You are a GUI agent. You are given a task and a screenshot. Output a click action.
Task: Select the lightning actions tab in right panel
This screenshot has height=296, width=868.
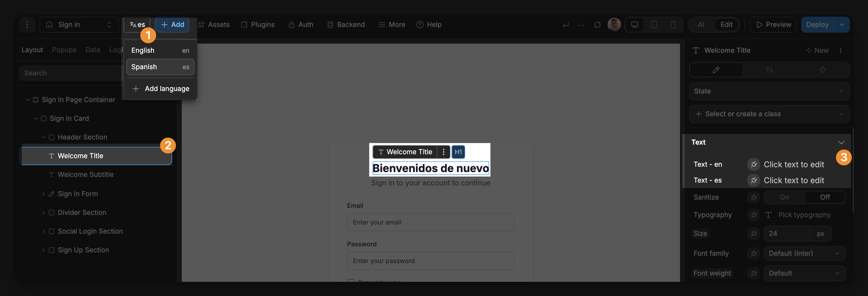click(822, 70)
